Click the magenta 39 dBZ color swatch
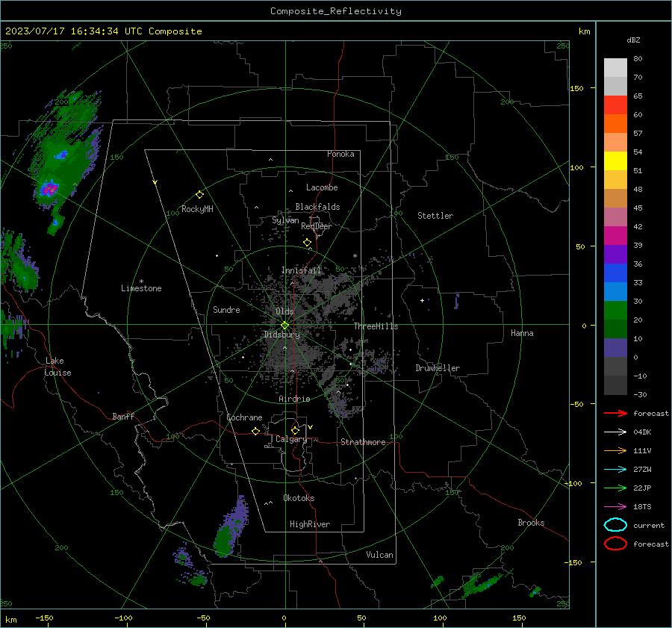Image resolution: width=672 pixels, height=628 pixels. (x=615, y=236)
